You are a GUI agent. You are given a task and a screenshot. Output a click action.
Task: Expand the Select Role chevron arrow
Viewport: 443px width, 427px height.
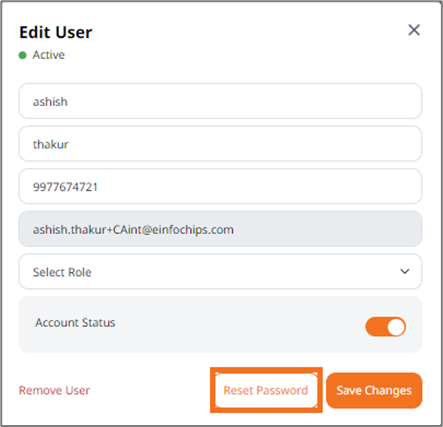pos(405,271)
